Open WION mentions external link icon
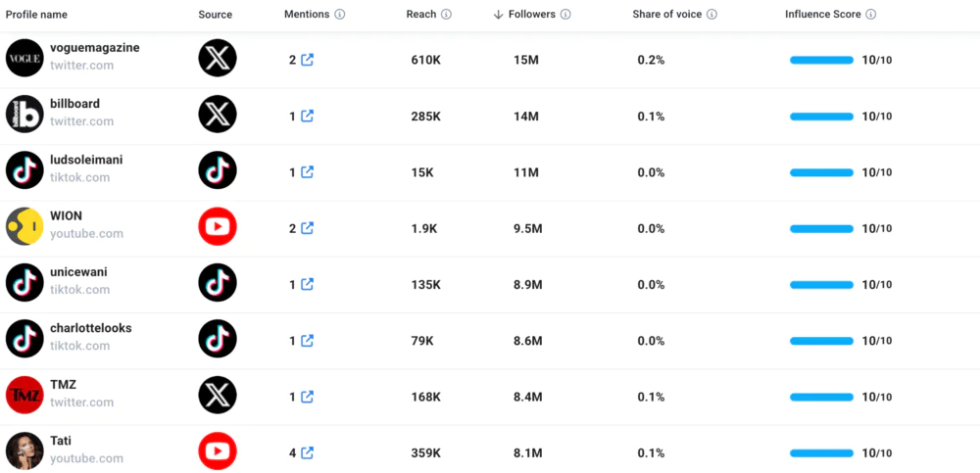This screenshot has height=473, width=980. 308,228
